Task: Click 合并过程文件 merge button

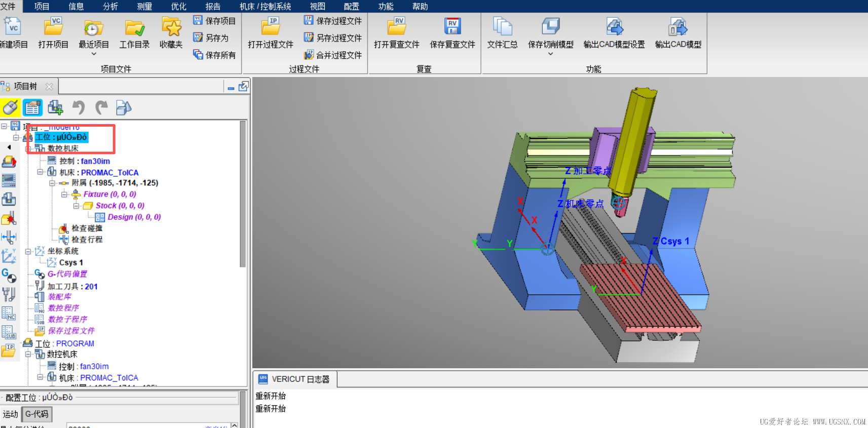Action: point(333,55)
